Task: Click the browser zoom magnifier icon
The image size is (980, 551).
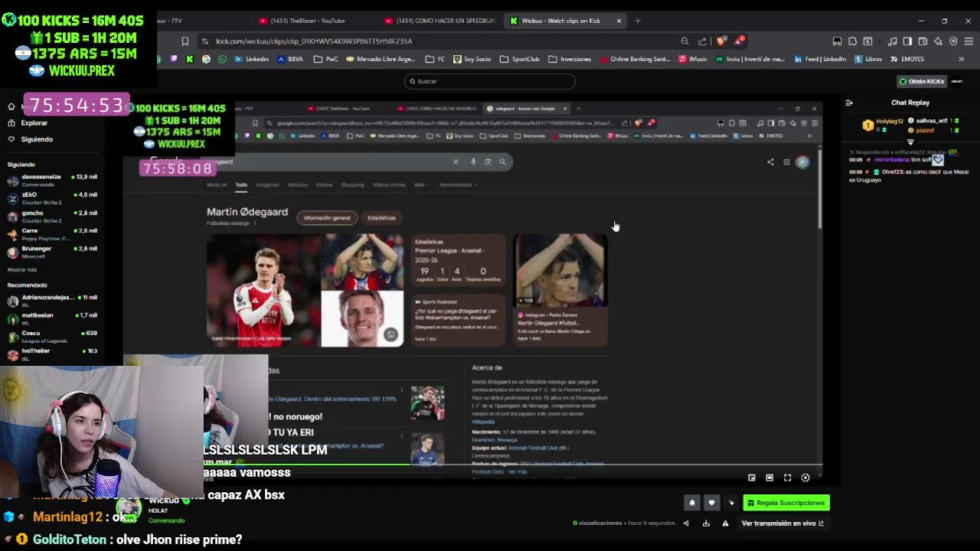Action: pyautogui.click(x=684, y=41)
